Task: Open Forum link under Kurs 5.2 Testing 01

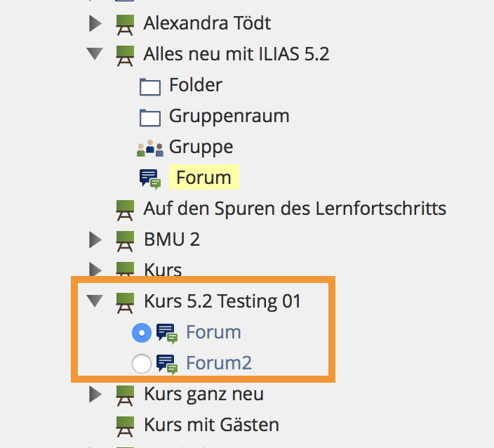Action: (x=213, y=332)
